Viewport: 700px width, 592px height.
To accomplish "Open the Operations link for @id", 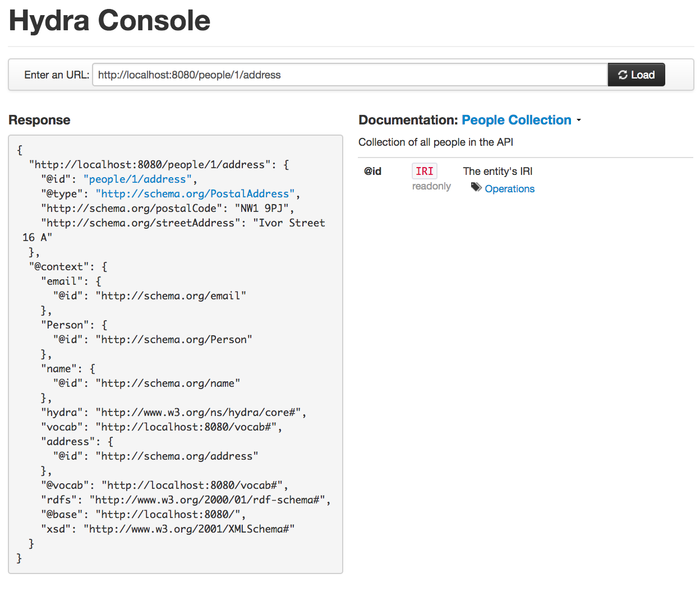I will [x=509, y=189].
